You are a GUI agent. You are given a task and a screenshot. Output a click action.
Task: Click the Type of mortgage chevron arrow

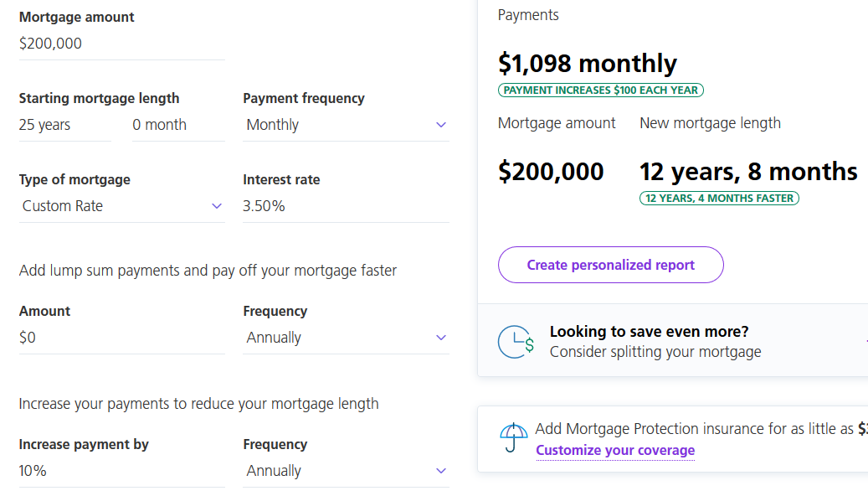217,206
